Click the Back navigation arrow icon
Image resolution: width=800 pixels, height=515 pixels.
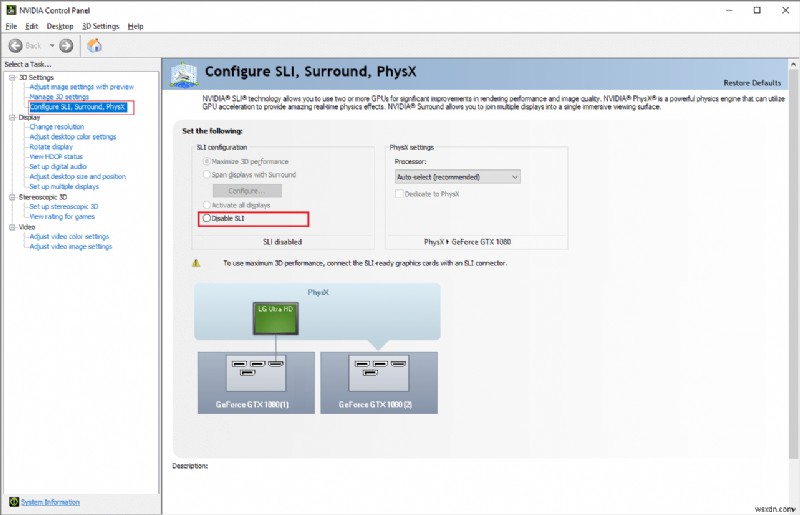point(15,46)
